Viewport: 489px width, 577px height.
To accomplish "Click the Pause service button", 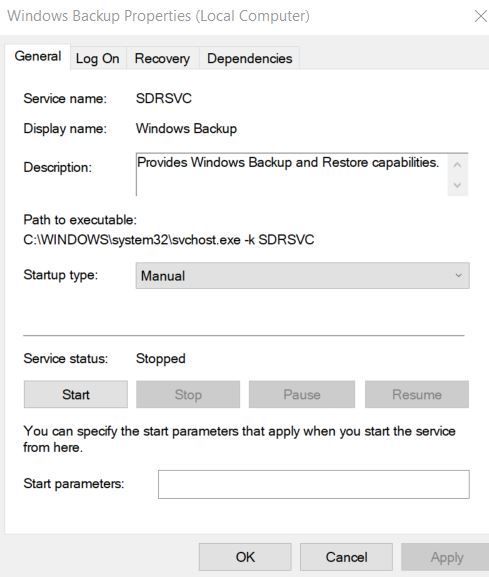I will click(302, 394).
